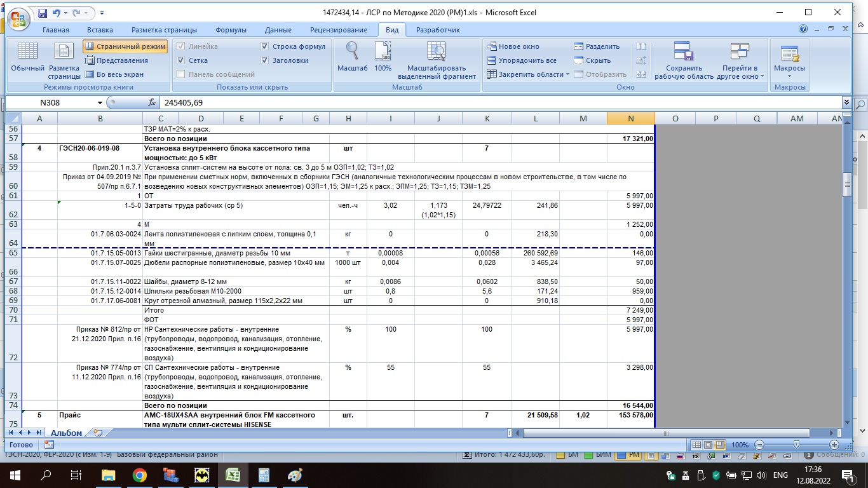Open the Главная ribbon tab

(56, 30)
